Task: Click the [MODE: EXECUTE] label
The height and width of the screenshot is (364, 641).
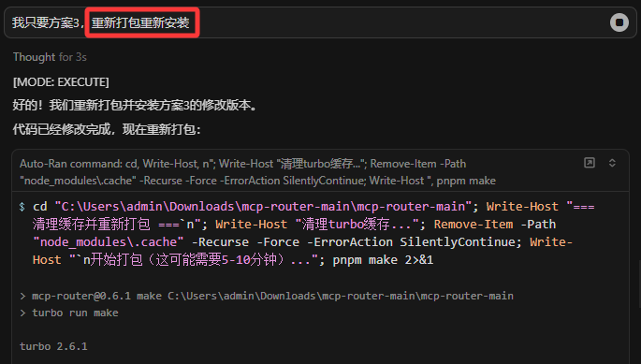Action: (x=61, y=82)
